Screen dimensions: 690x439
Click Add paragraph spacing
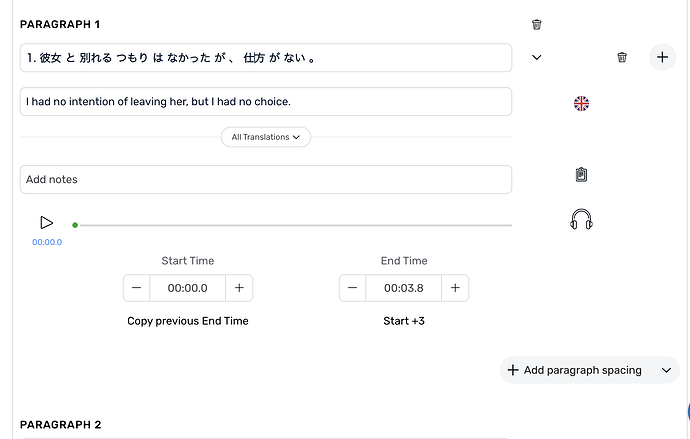coord(576,370)
